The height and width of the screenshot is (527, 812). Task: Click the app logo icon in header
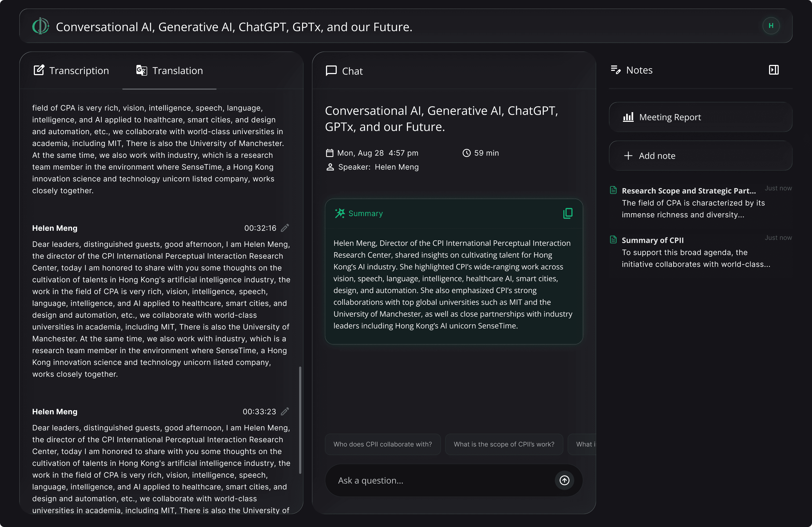click(x=41, y=26)
